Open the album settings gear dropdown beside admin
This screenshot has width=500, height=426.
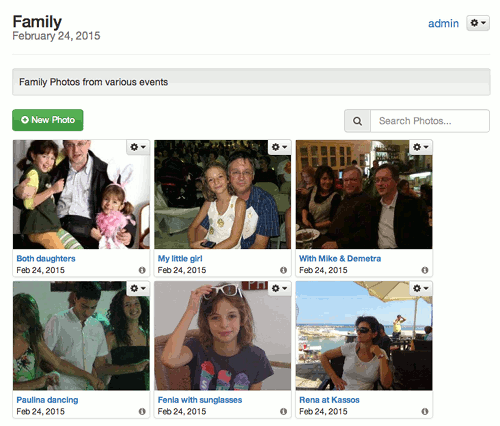(478, 23)
